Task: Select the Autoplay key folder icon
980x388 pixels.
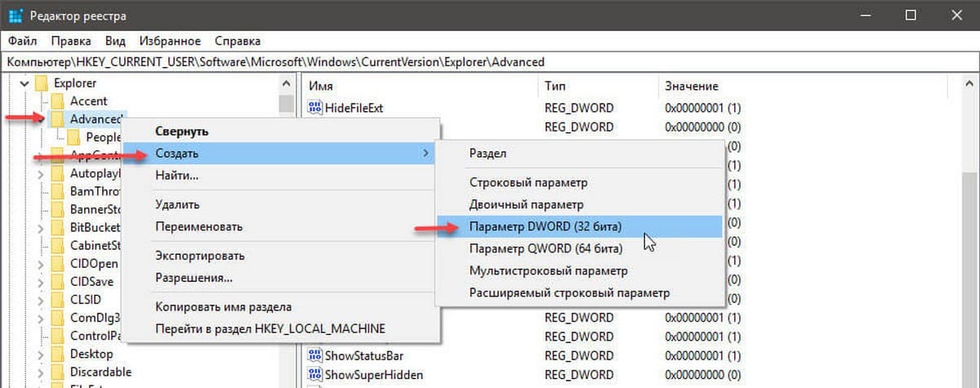Action: (57, 173)
